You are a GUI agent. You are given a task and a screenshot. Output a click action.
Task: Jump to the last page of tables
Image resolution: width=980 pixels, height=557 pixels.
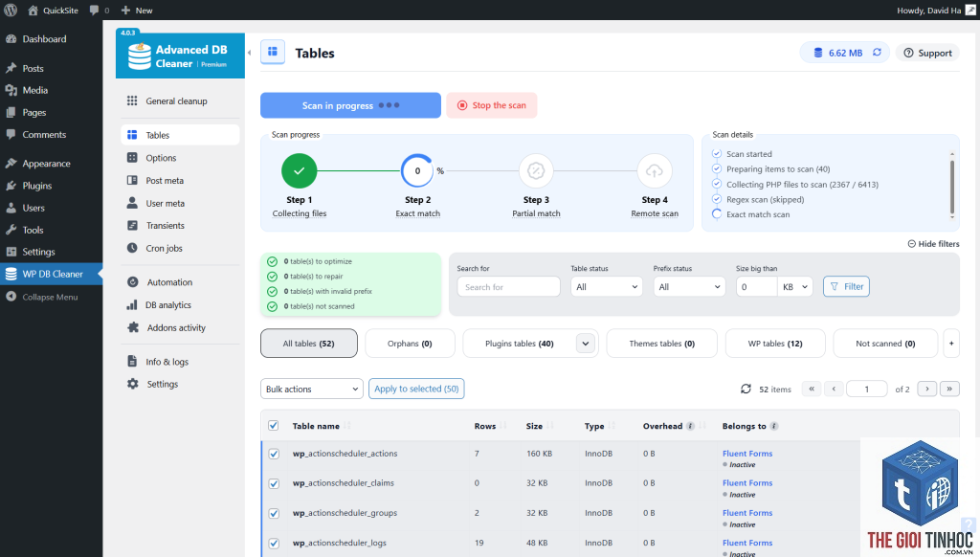pos(949,389)
